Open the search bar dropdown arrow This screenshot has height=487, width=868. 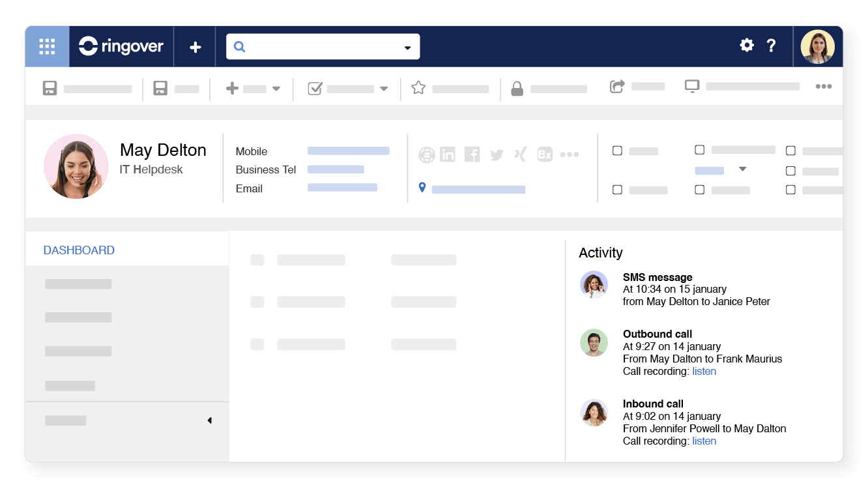coord(407,46)
